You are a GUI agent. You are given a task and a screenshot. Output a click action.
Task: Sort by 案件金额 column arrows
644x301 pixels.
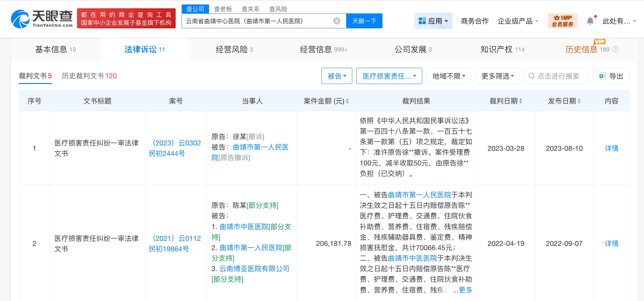(x=347, y=101)
